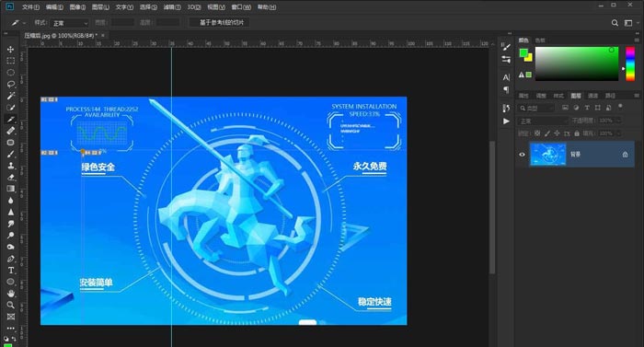Toggle lock all padlock icon
Image resolution: width=644 pixels, height=347 pixels.
[577, 133]
